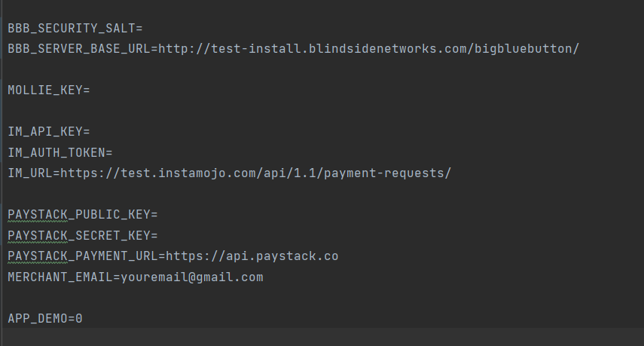Viewport: 644px width, 346px height.
Task: Select the youremail@gmail.com value
Action: coord(192,277)
